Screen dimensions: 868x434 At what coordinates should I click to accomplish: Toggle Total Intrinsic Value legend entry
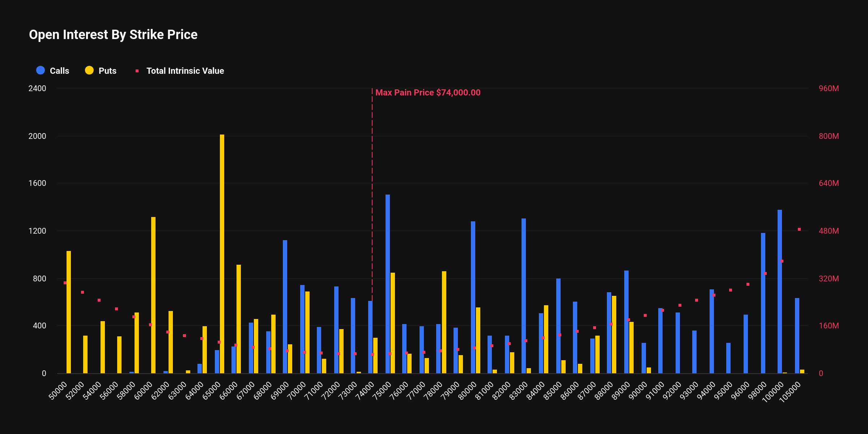(x=185, y=71)
